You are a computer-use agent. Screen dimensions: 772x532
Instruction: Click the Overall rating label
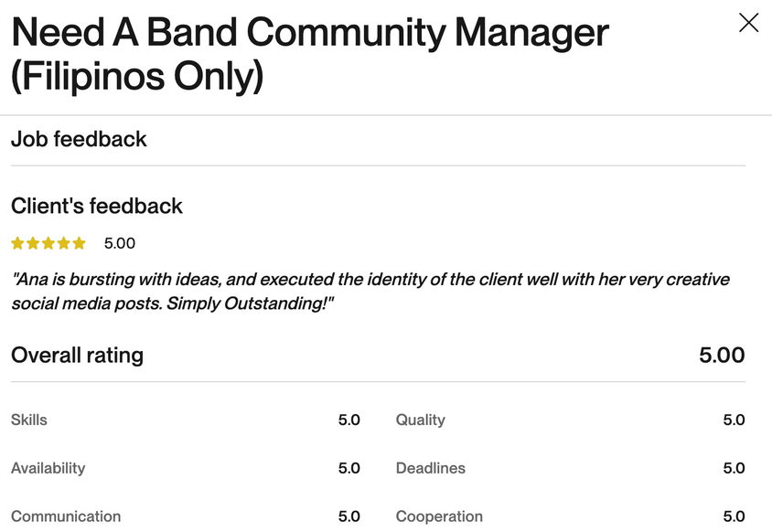(78, 356)
